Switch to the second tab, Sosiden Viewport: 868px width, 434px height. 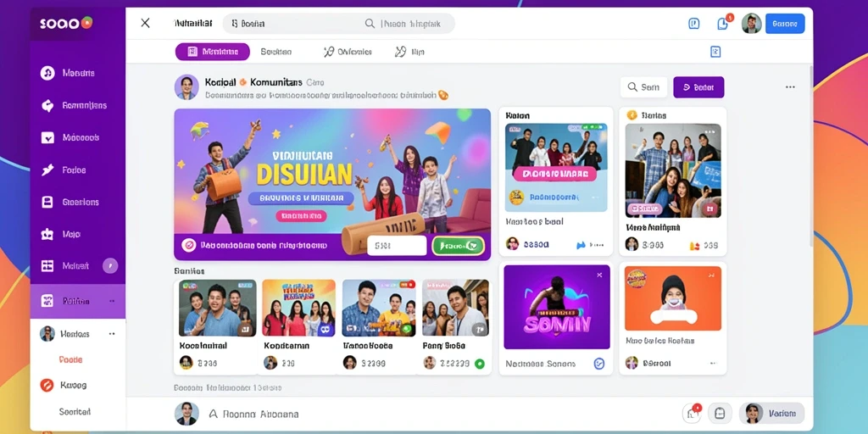point(275,52)
